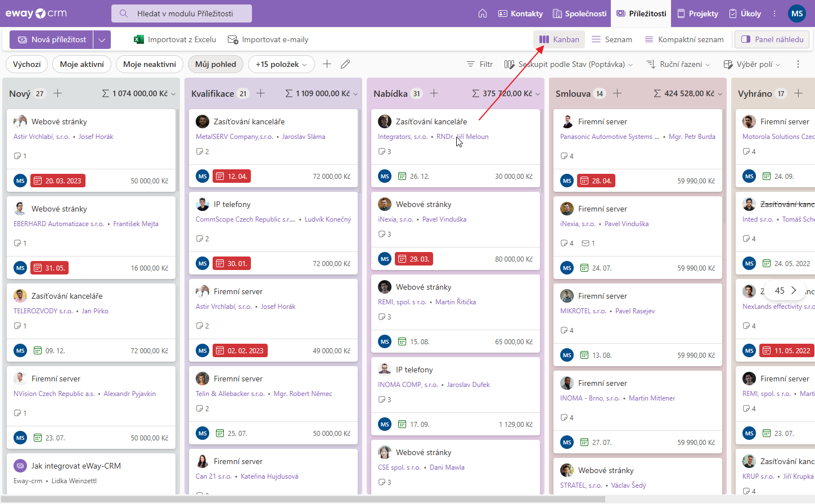Select Moje aktivní view
The height and width of the screenshot is (504, 815).
click(82, 64)
